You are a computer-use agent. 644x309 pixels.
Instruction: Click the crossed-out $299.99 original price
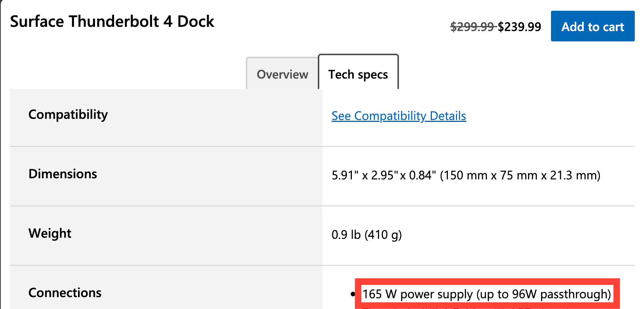pos(472,27)
